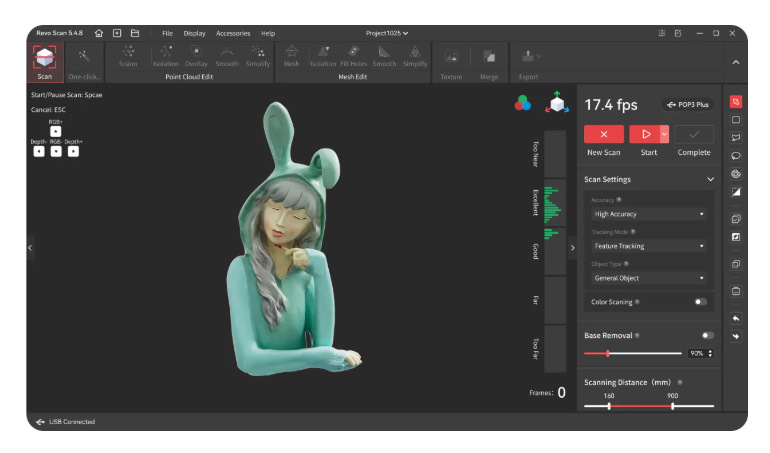
Task: Select the lasso selection tool in sidebar
Action: click(x=736, y=155)
